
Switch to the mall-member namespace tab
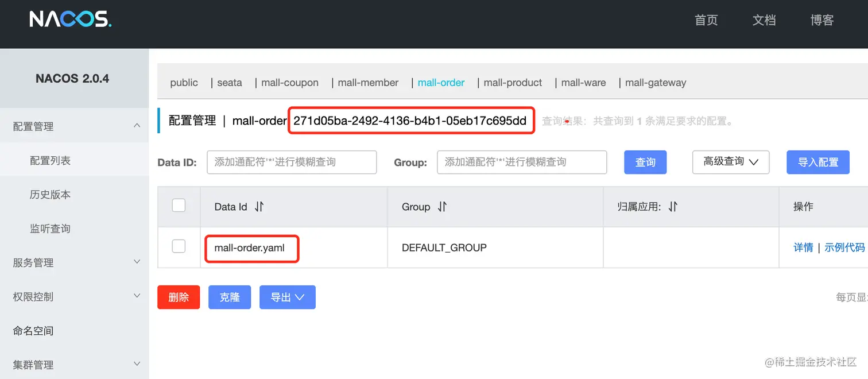pyautogui.click(x=368, y=83)
